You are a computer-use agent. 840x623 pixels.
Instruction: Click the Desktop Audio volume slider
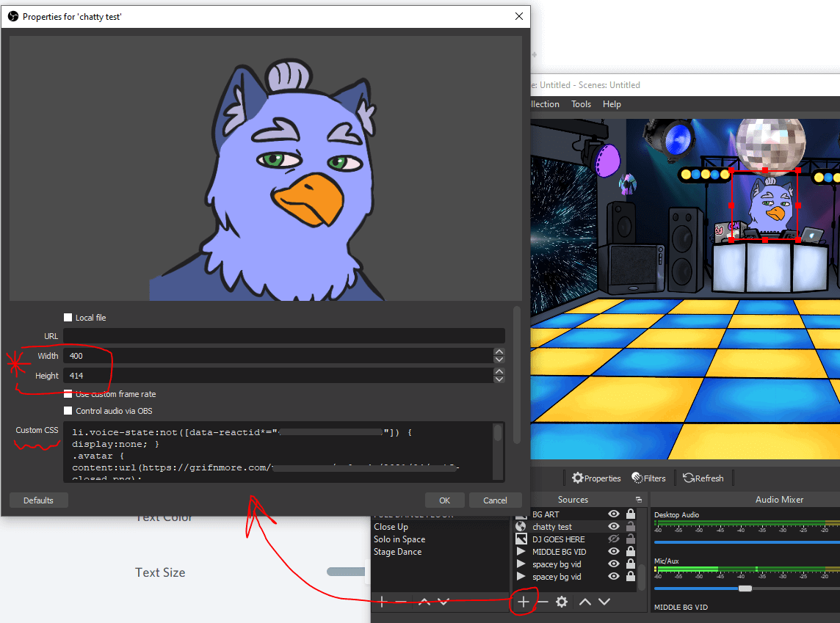click(x=747, y=542)
